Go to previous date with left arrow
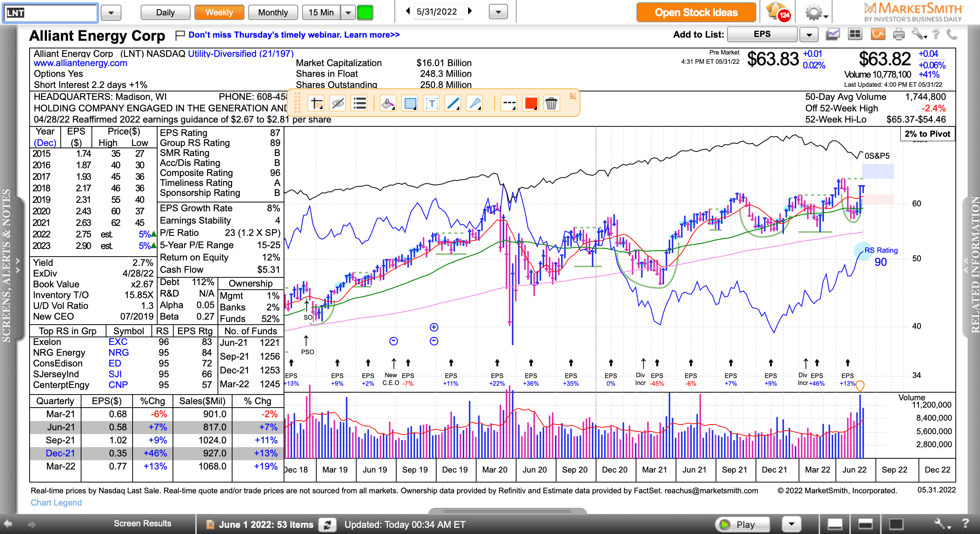The height and width of the screenshot is (534, 980). (408, 11)
